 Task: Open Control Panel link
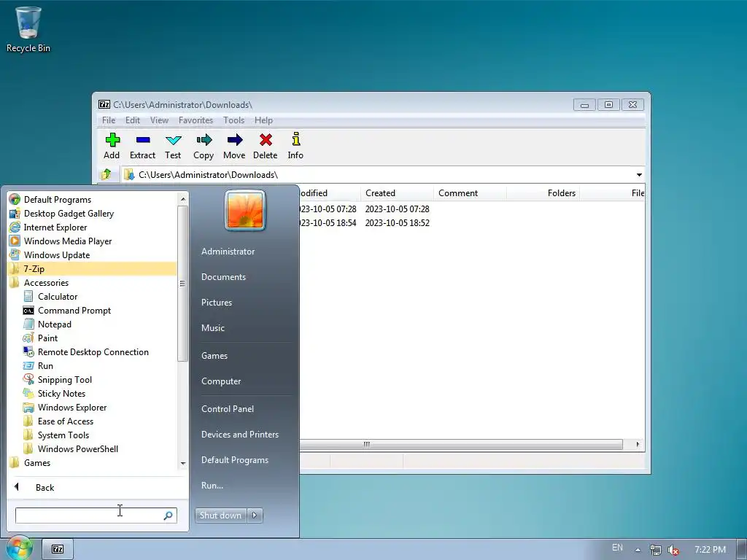click(x=228, y=409)
